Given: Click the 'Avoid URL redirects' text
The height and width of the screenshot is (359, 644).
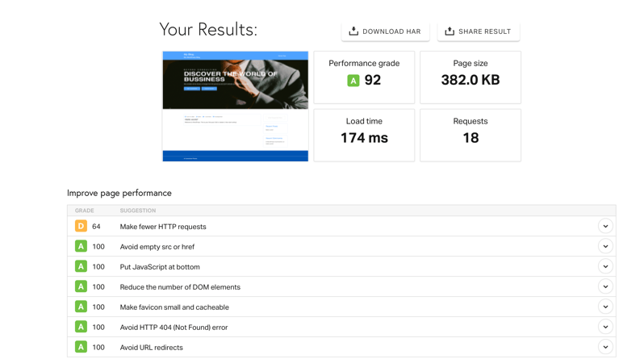Looking at the screenshot, I should [152, 348].
